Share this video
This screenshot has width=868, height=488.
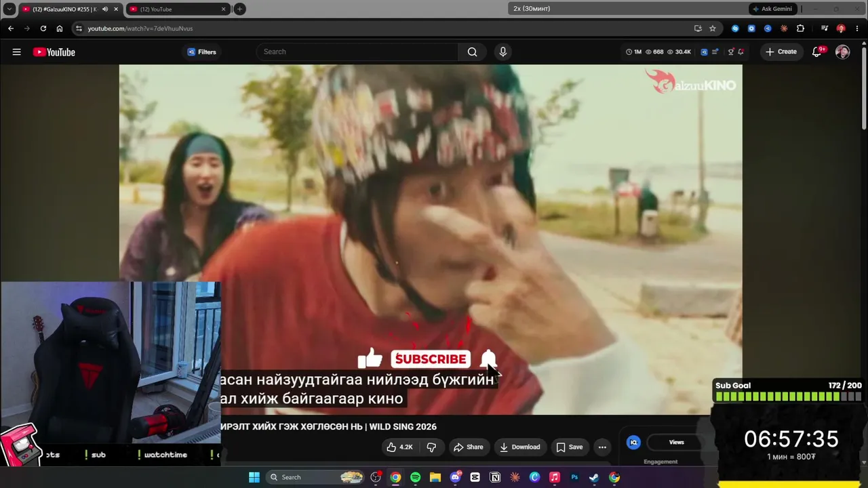[469, 447]
